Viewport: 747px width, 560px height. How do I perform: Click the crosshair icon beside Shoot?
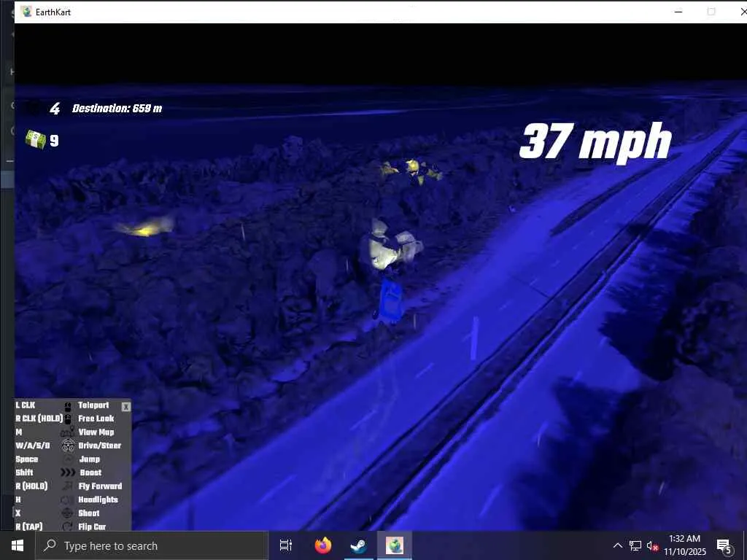pyautogui.click(x=68, y=513)
